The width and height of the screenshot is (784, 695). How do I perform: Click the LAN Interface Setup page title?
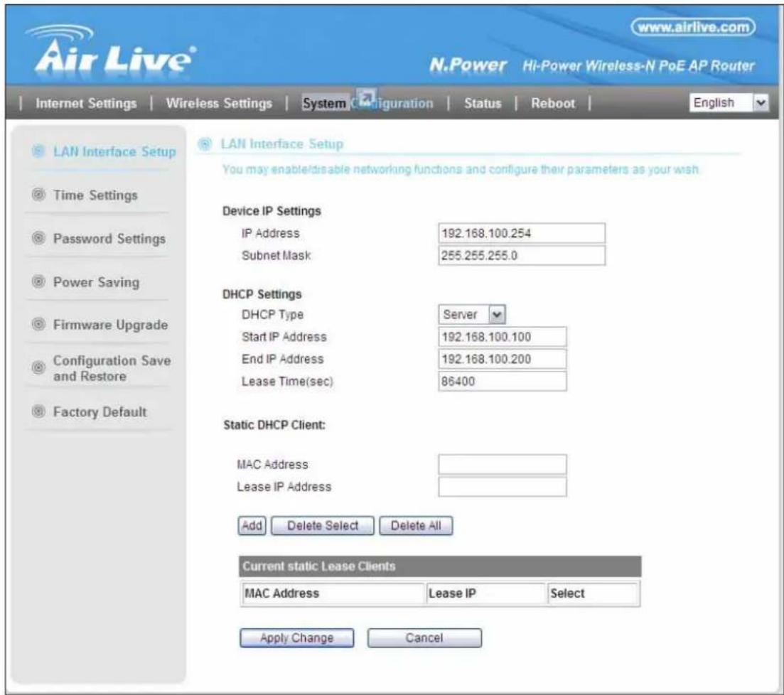coord(282,144)
